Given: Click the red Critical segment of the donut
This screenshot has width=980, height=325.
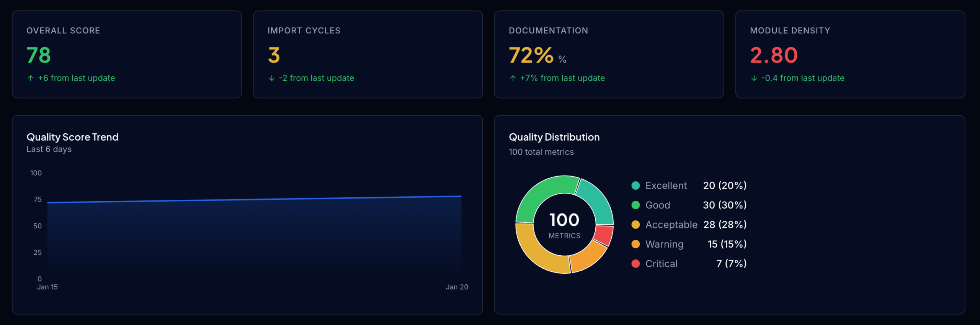Looking at the screenshot, I should (x=604, y=235).
